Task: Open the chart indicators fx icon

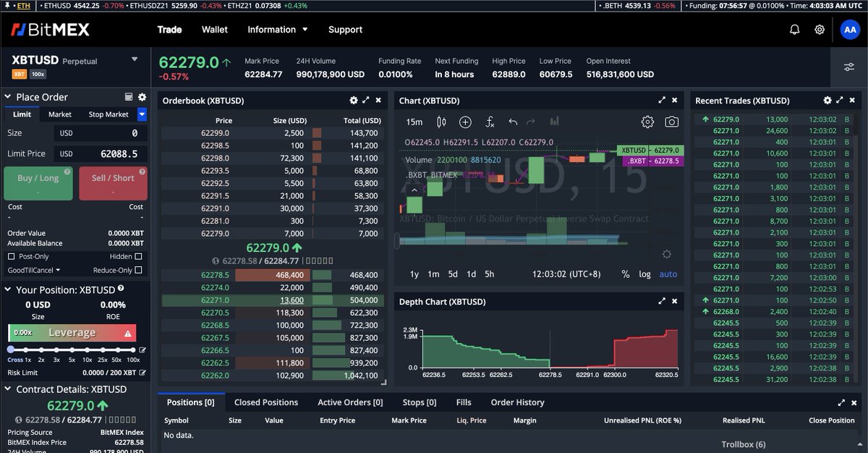Action: point(490,122)
